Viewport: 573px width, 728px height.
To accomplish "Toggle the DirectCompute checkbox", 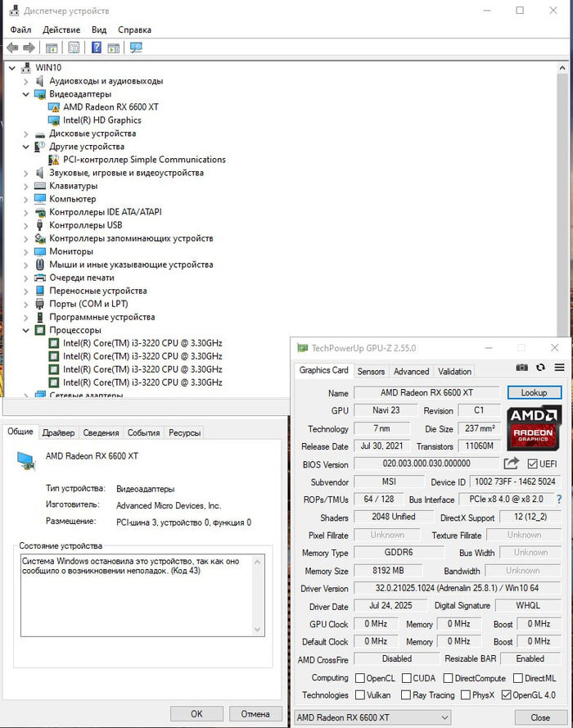I will [x=449, y=678].
